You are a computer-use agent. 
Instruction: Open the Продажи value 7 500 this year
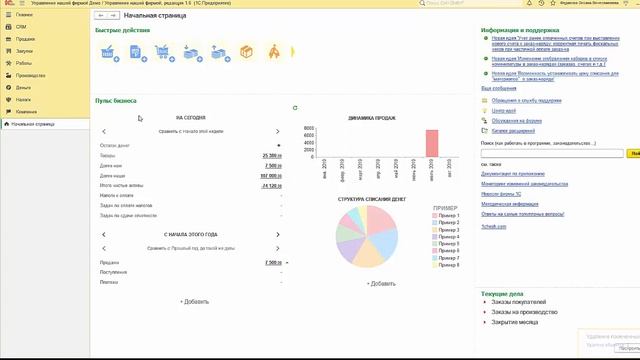click(x=273, y=262)
